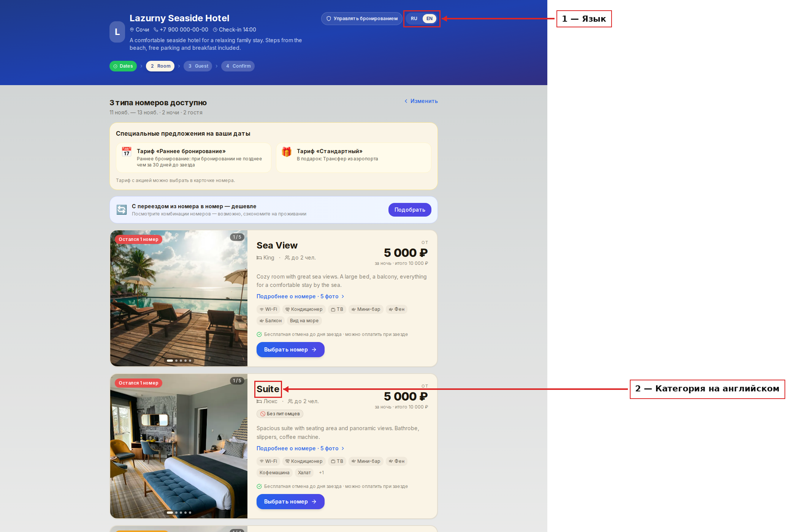Click the hotel logo letter L avatar

coord(117,32)
